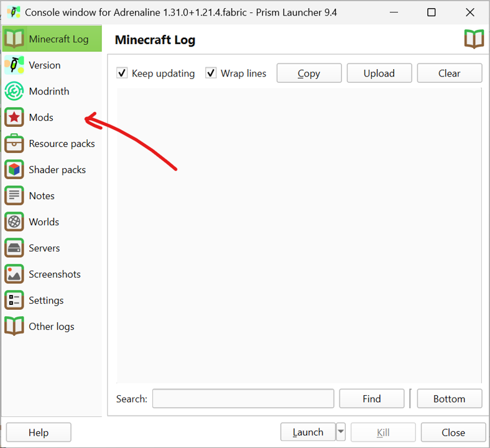This screenshot has height=448, width=490.
Task: Jump to log Bottom button
Action: click(449, 399)
